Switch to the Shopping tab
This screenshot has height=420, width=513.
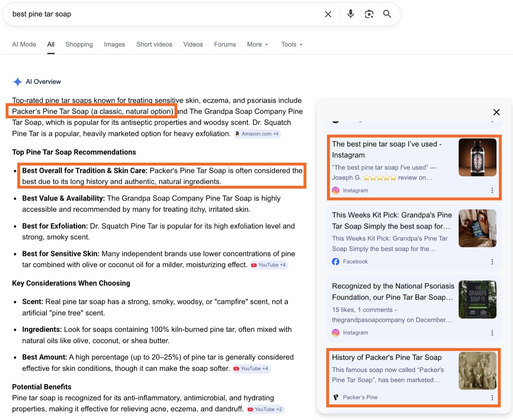point(79,44)
